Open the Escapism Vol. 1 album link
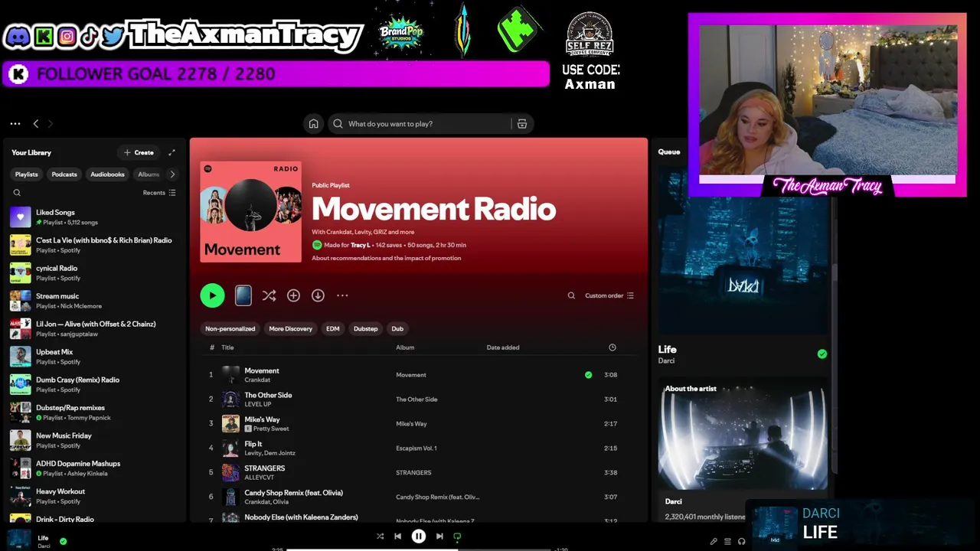Screen dimensions: 980x551 coord(416,448)
